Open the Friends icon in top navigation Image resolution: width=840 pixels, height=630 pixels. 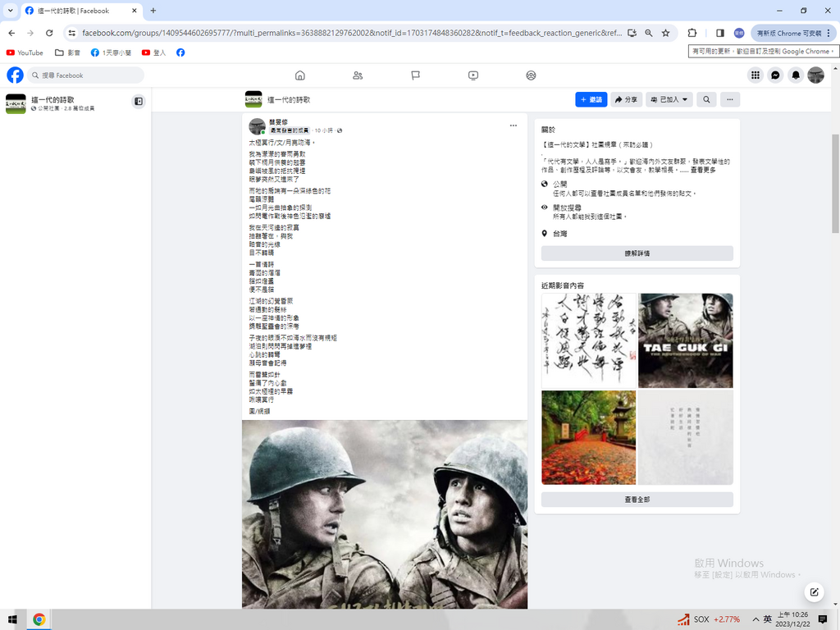pyautogui.click(x=358, y=75)
